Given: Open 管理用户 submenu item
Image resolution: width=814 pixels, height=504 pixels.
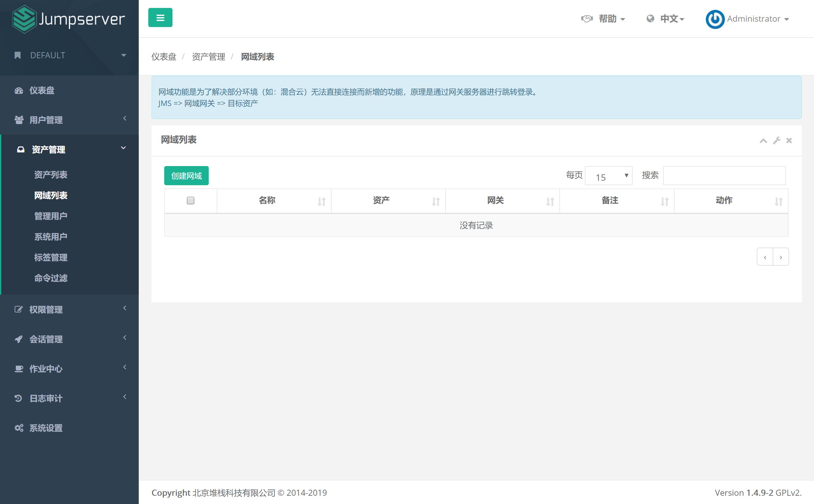Looking at the screenshot, I should [x=51, y=216].
